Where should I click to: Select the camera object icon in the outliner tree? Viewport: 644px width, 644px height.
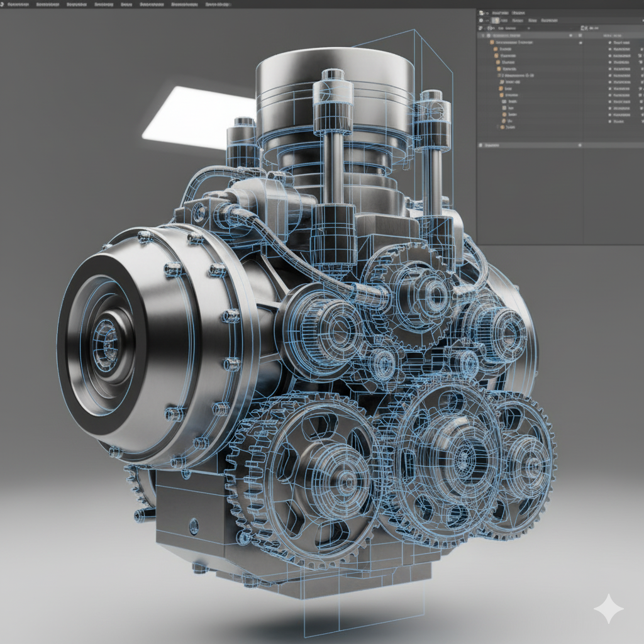click(504, 102)
